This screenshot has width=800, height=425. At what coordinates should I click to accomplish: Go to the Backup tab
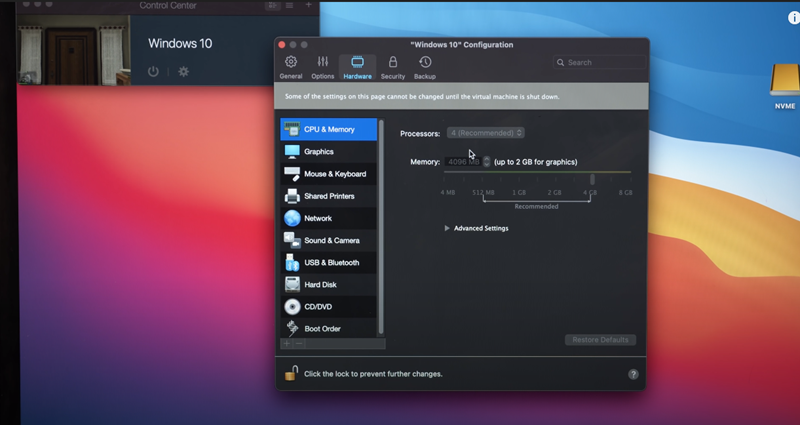click(424, 67)
